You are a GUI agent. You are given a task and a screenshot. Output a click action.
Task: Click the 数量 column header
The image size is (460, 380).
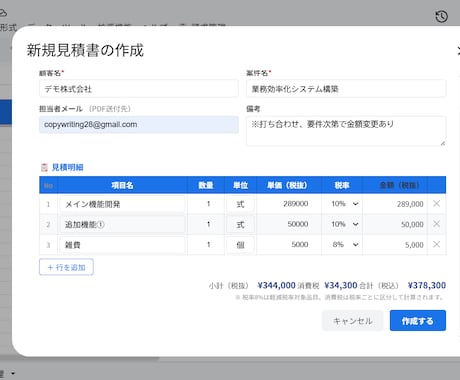pyautogui.click(x=206, y=185)
